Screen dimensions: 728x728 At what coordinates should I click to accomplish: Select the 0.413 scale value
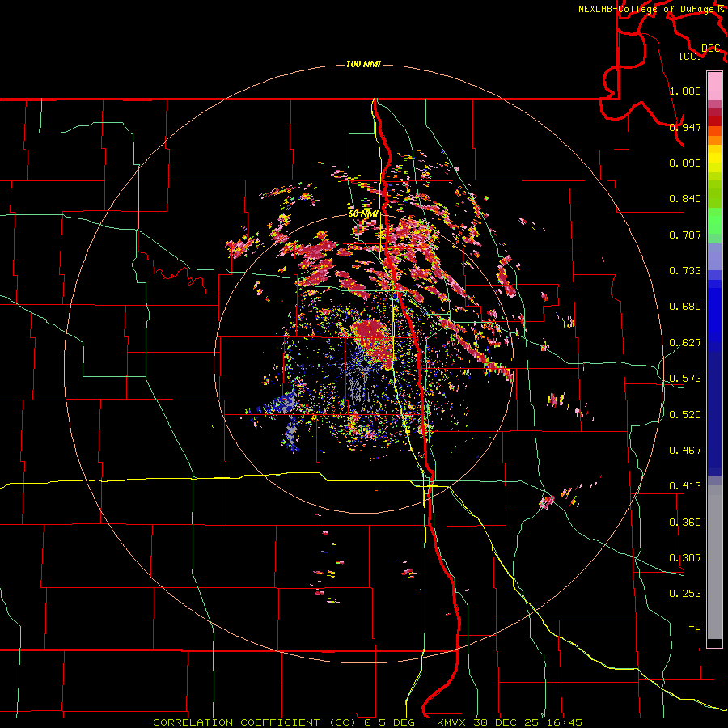pyautogui.click(x=685, y=486)
